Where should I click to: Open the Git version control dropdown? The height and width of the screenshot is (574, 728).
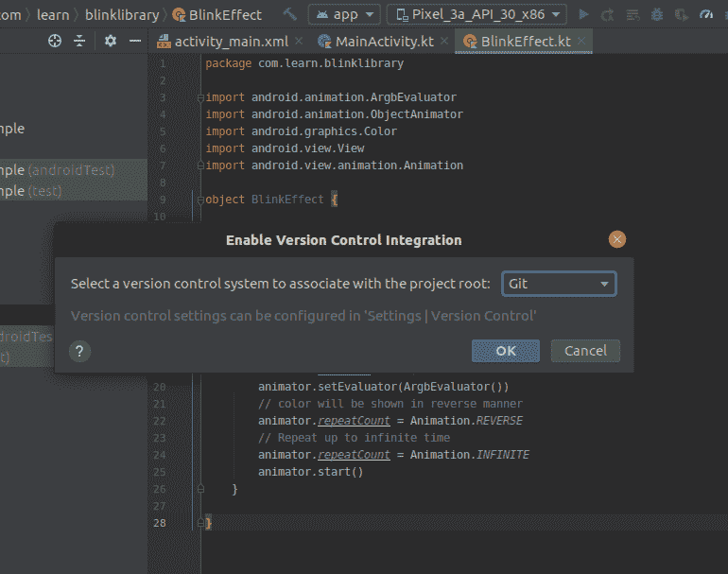[x=558, y=284]
